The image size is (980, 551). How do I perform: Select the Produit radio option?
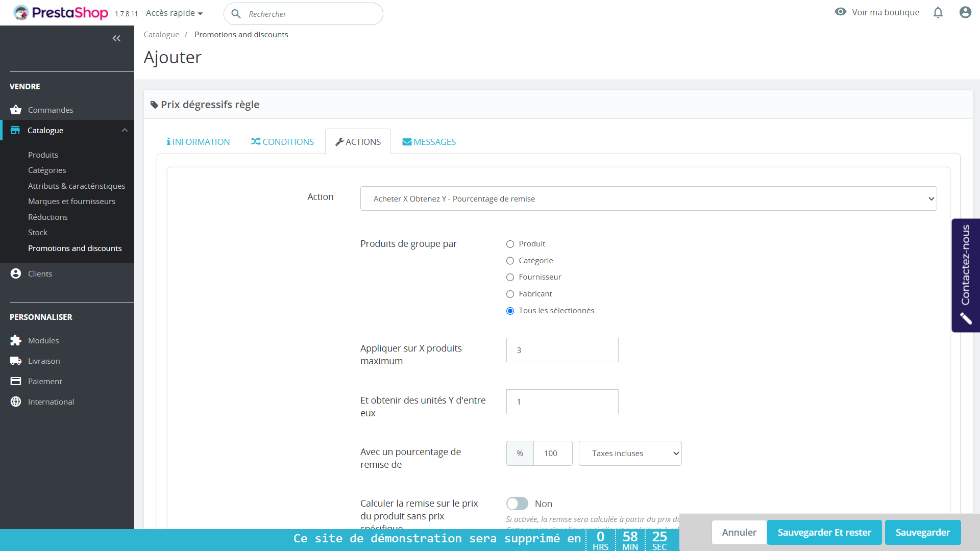pyautogui.click(x=510, y=244)
